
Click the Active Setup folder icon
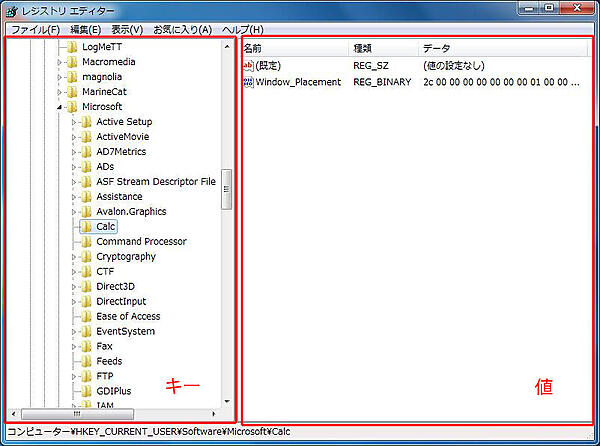coord(86,122)
